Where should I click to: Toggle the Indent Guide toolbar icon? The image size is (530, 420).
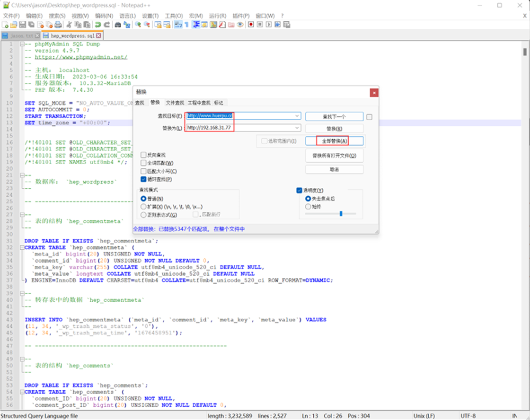(x=196, y=25)
